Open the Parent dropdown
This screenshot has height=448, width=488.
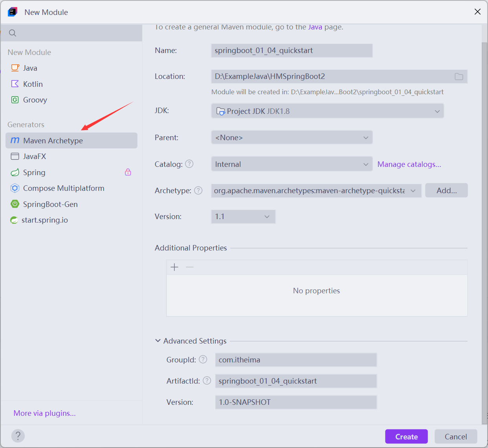point(292,137)
